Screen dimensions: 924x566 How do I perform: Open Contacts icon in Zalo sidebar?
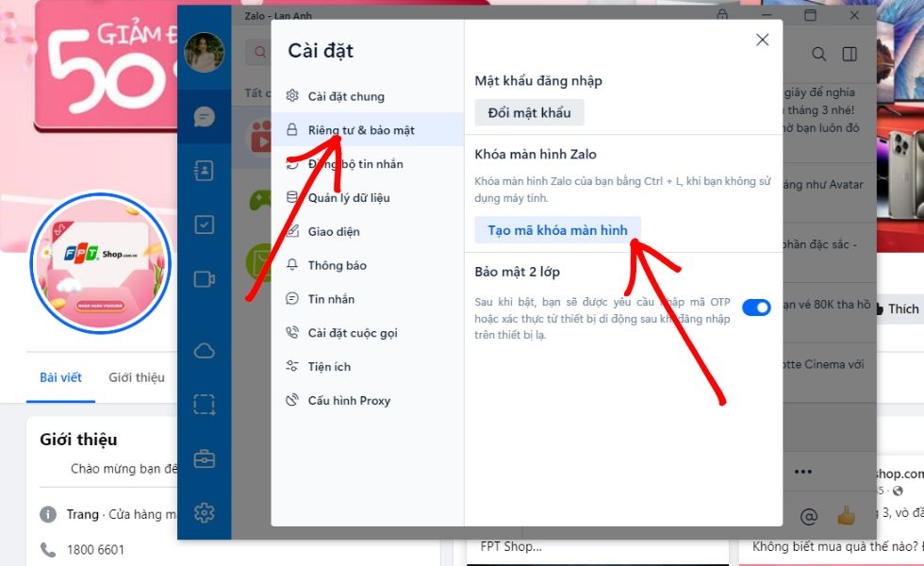point(204,171)
